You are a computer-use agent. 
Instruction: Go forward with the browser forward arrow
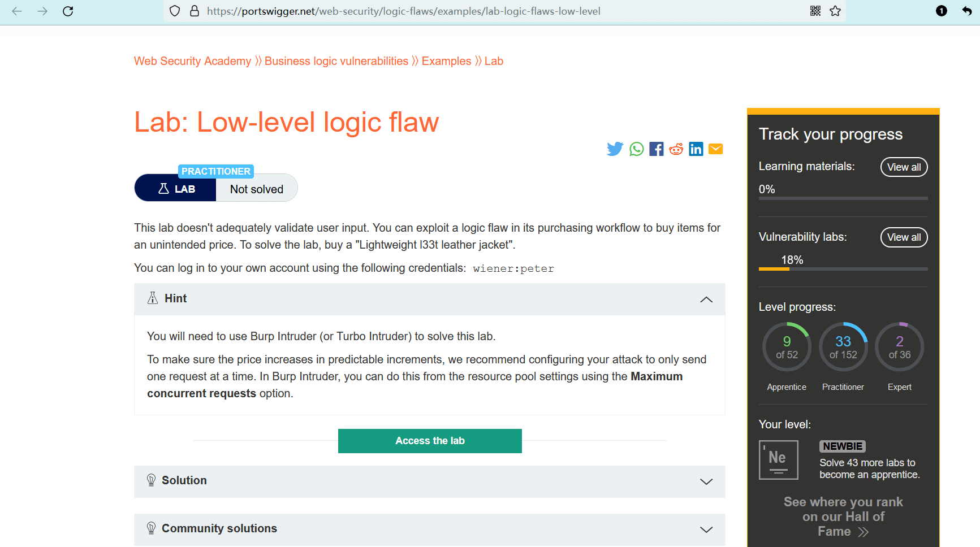coord(42,11)
